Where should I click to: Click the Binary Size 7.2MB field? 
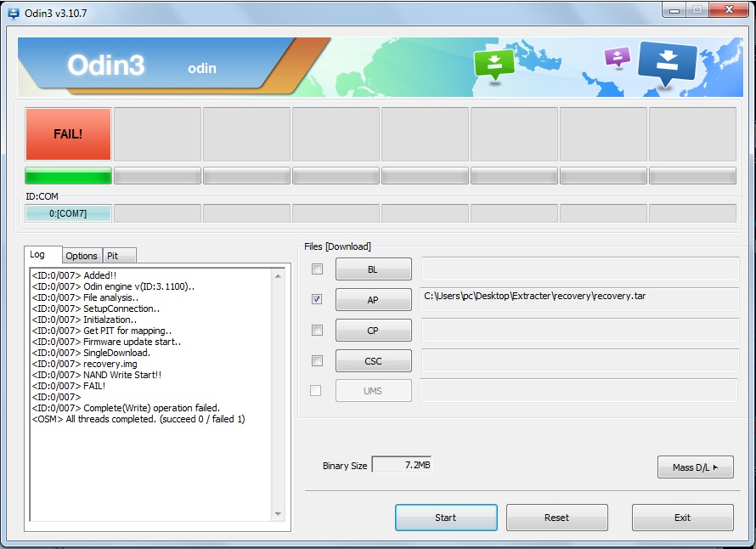pyautogui.click(x=402, y=465)
